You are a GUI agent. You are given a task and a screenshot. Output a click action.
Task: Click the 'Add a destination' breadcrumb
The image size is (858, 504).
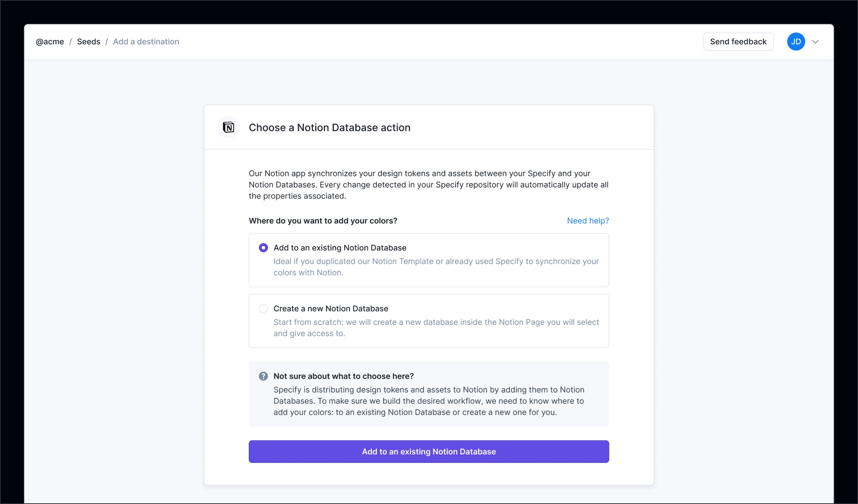[x=146, y=42]
